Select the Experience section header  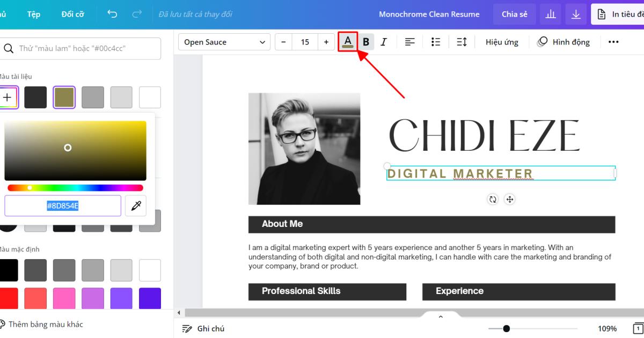coord(518,291)
